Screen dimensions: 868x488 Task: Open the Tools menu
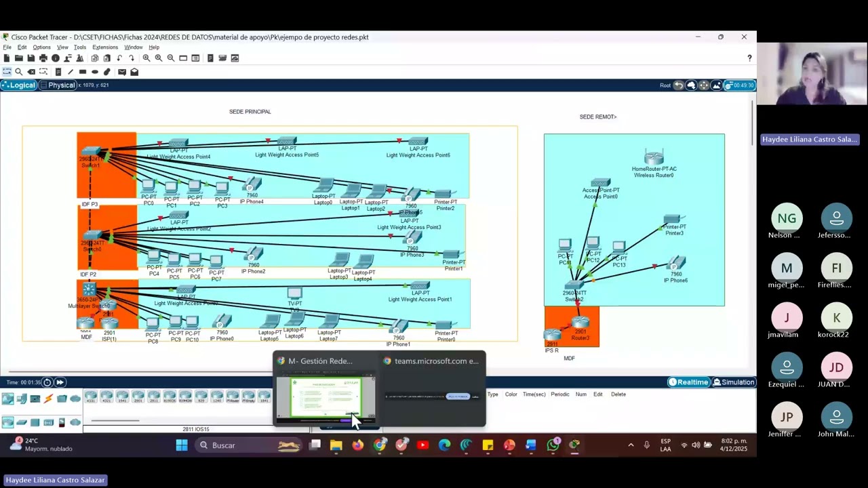coord(80,47)
